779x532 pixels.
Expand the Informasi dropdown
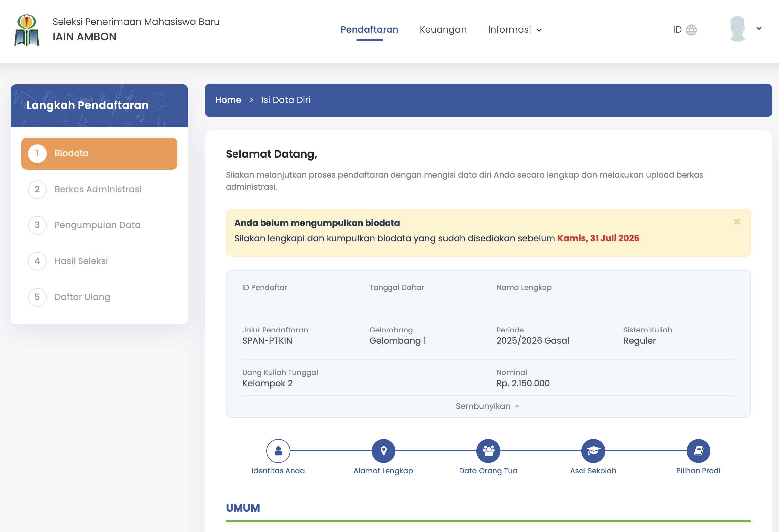[x=515, y=30]
